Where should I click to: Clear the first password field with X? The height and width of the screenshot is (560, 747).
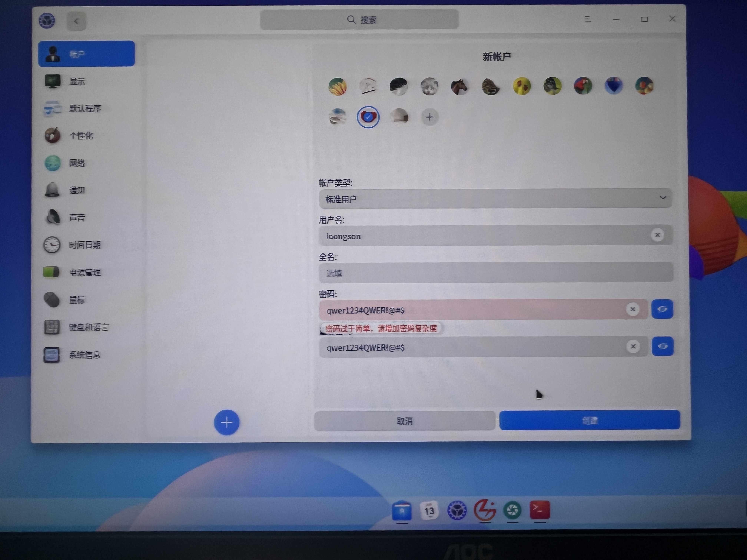pyautogui.click(x=633, y=309)
